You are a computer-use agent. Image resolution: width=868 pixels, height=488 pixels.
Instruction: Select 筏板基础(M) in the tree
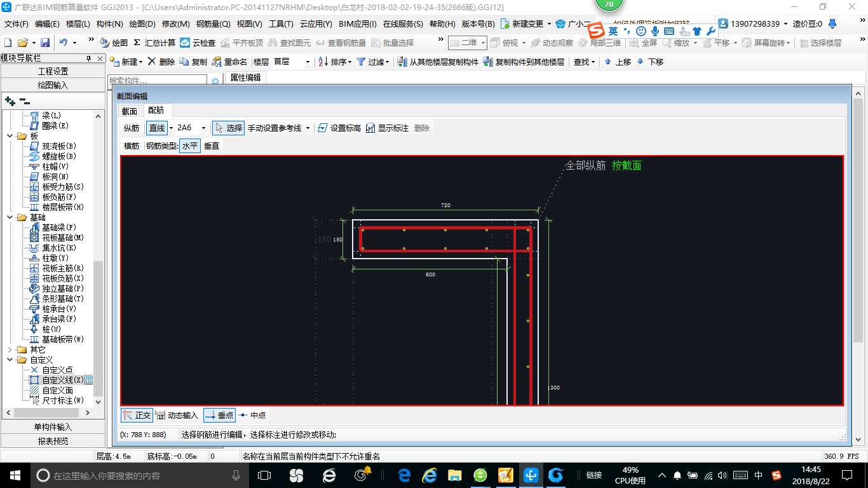coord(63,238)
